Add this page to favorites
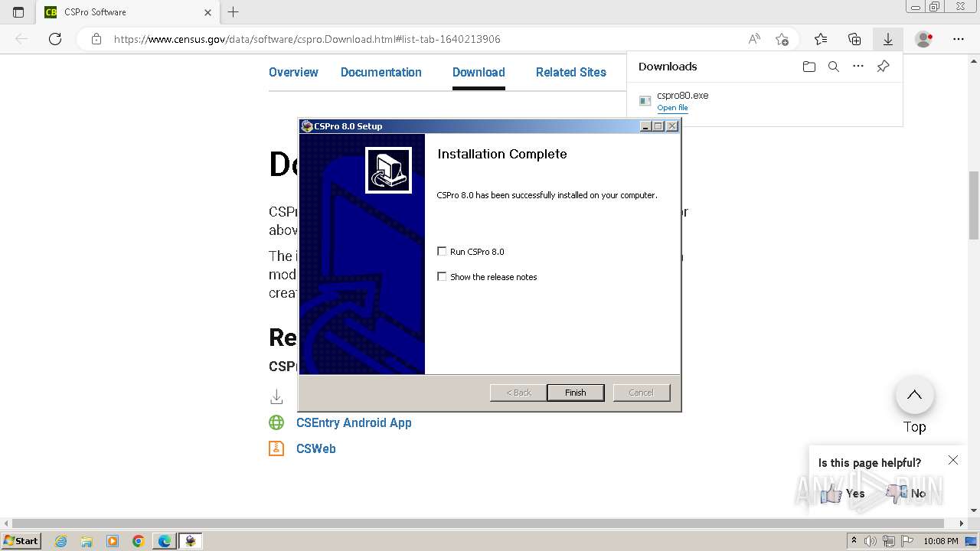Viewport: 980px width, 551px height. click(782, 39)
